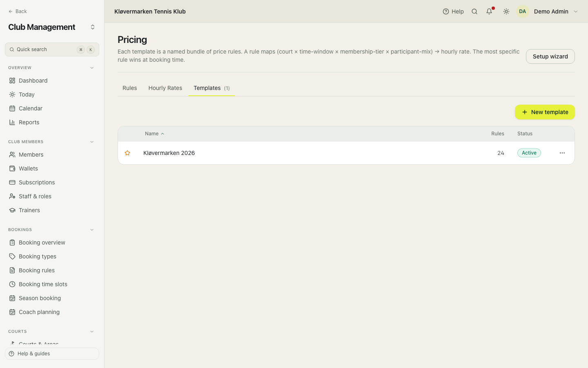Open notifications bell

coord(489,11)
